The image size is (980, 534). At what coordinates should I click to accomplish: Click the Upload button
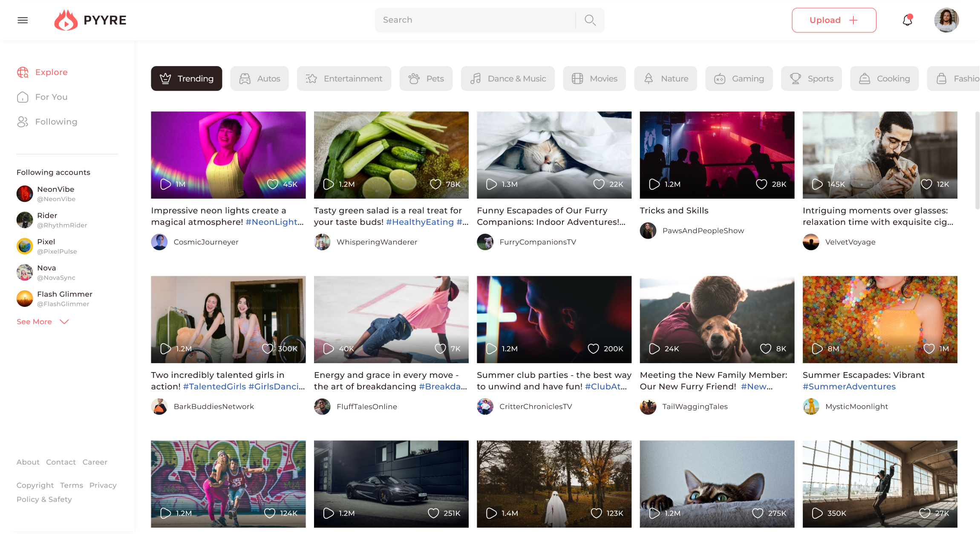[834, 20]
